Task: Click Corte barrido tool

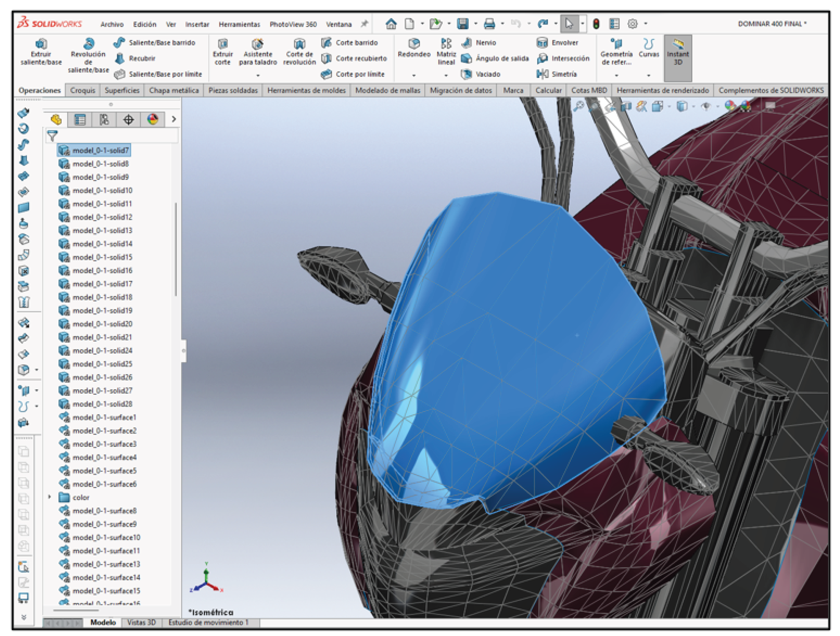Action: tap(349, 43)
